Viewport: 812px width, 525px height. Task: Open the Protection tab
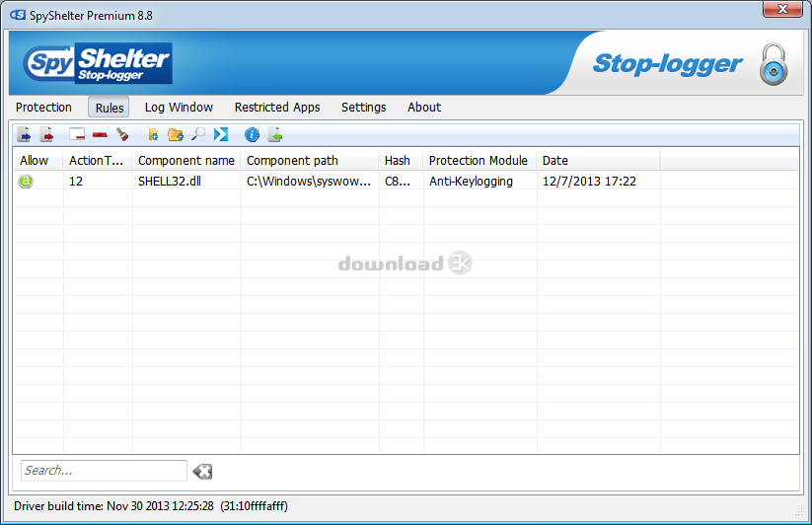[x=43, y=108]
